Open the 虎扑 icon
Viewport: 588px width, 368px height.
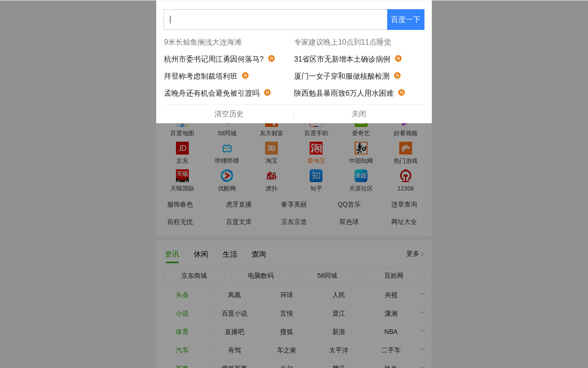pyautogui.click(x=271, y=176)
